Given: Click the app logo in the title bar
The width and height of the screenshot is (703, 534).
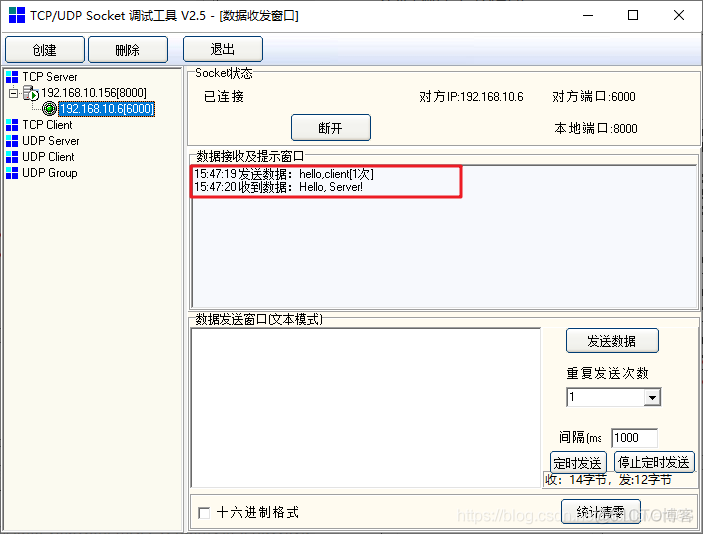Looking at the screenshot, I should [x=17, y=15].
